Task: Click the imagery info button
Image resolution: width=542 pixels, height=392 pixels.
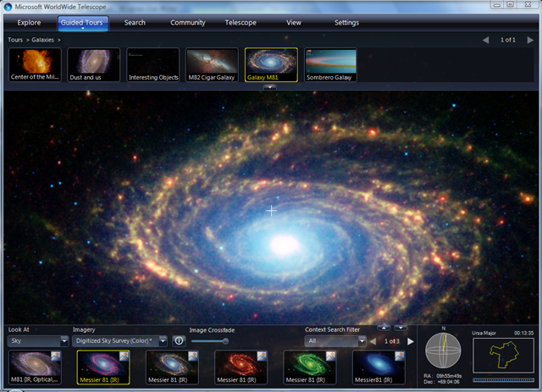Action: (x=179, y=341)
